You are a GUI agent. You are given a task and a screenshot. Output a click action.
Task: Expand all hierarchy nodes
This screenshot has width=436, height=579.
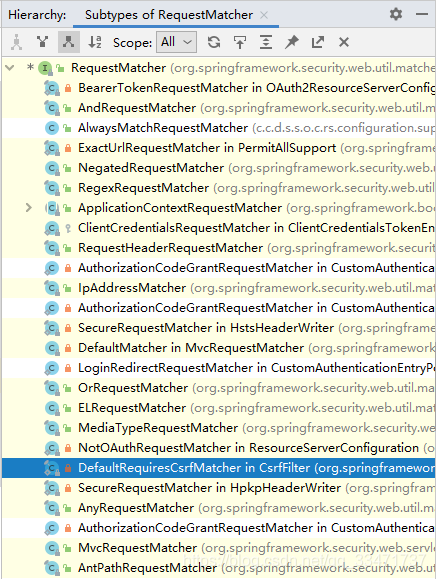pyautogui.click(x=266, y=42)
